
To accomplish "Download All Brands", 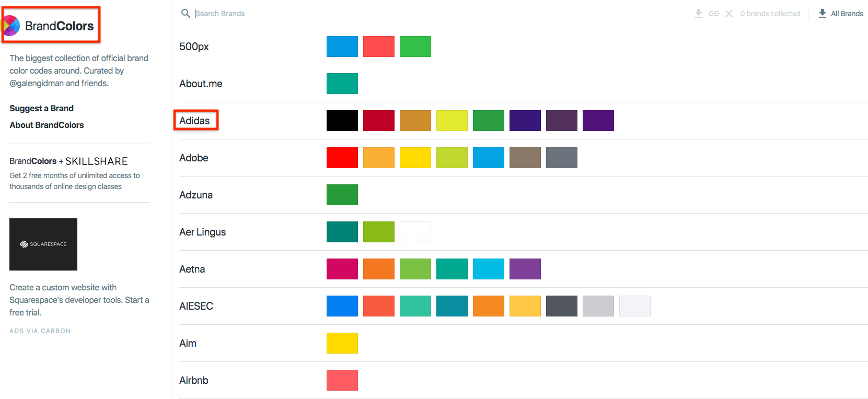I will pos(841,14).
